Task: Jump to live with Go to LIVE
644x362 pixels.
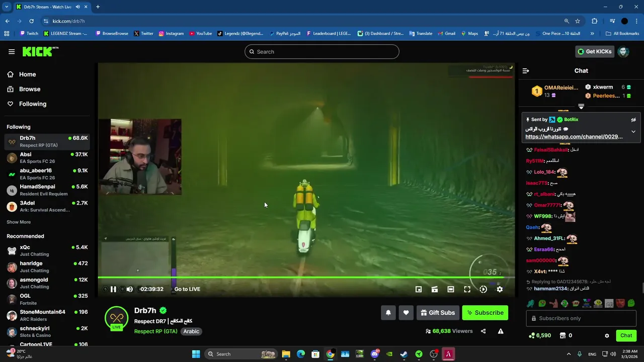Action: pos(187,289)
